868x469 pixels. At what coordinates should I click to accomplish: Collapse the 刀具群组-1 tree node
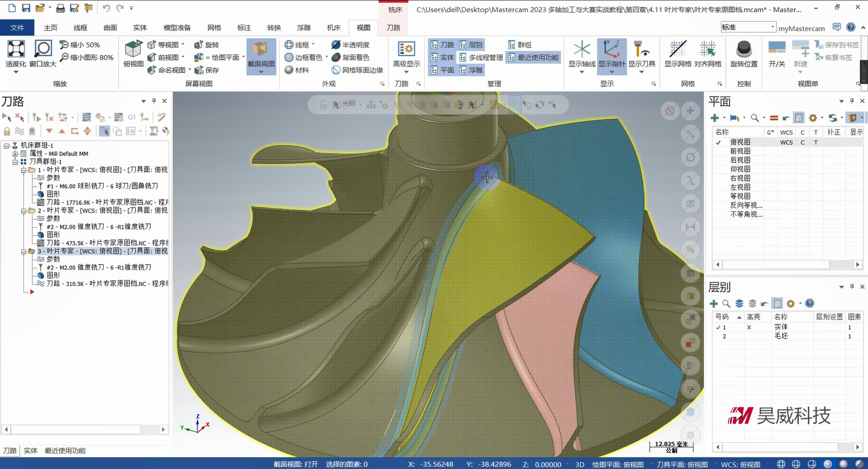16,162
